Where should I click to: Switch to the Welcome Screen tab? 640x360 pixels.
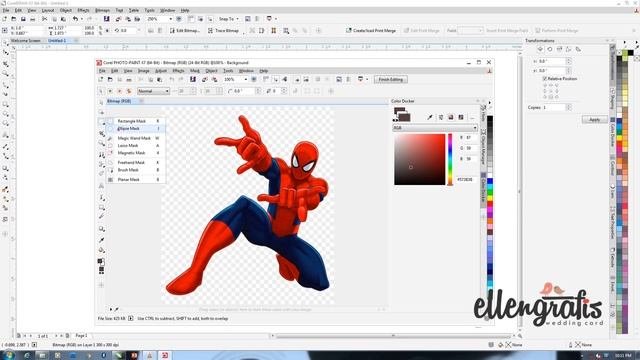[25, 41]
